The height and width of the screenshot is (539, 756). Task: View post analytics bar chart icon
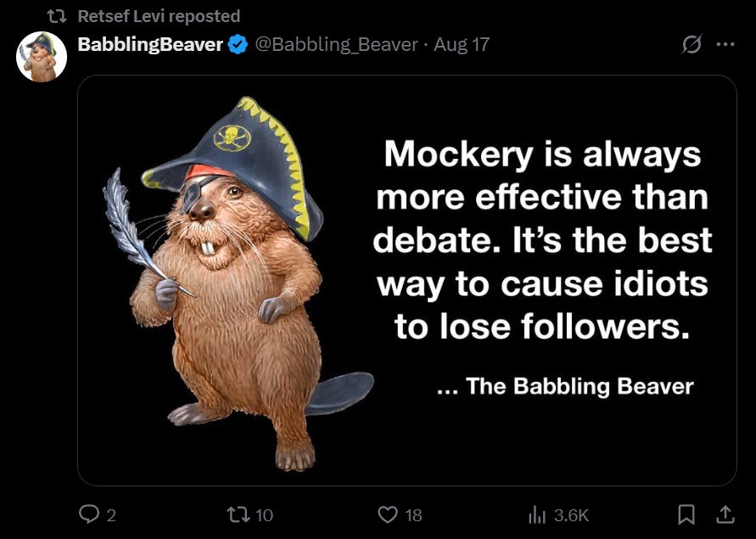536,515
